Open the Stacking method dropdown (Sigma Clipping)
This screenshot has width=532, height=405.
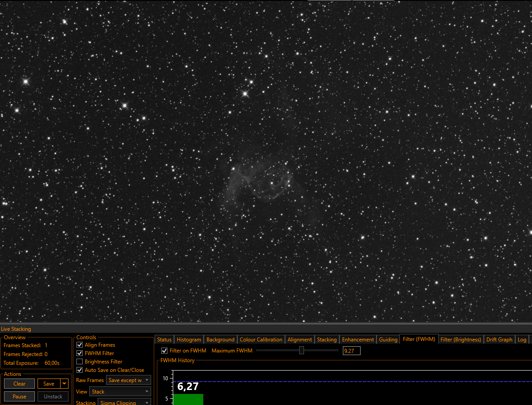124,402
